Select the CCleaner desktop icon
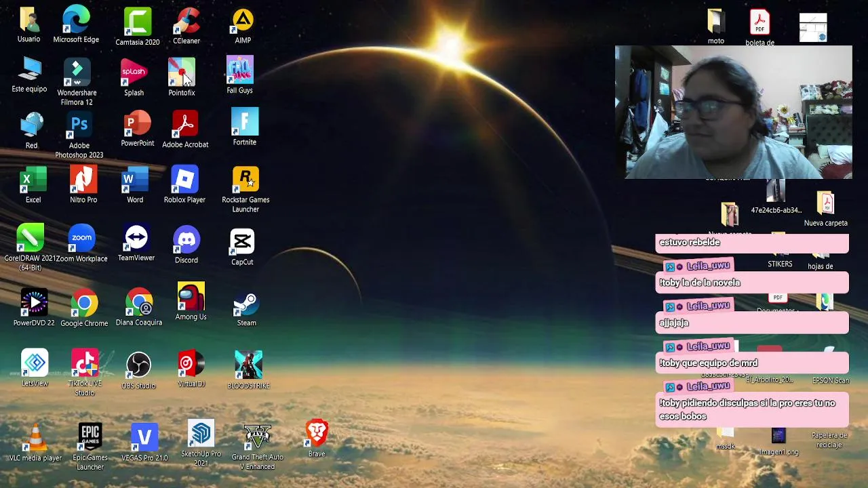The image size is (868, 488). click(x=186, y=22)
